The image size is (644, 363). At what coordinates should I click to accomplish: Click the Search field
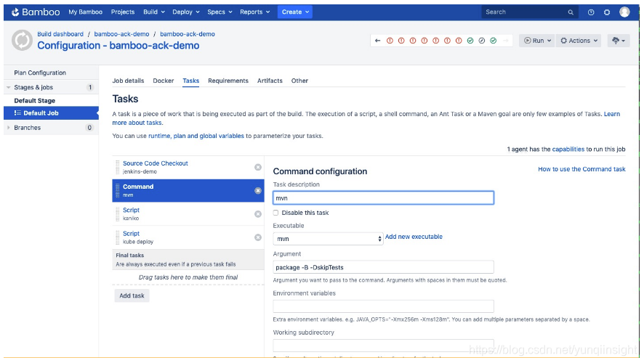[x=529, y=12]
